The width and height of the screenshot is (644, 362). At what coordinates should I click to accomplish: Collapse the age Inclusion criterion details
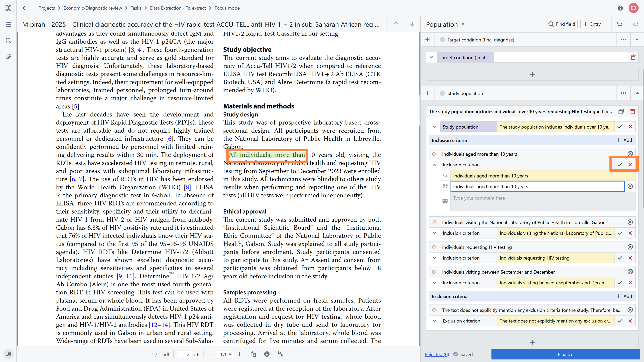(x=435, y=165)
